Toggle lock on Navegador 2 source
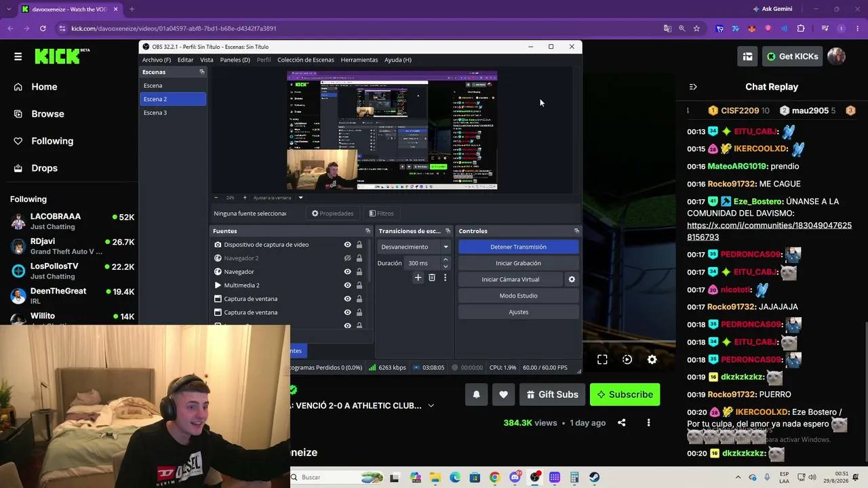The width and height of the screenshot is (868, 488). pyautogui.click(x=359, y=258)
